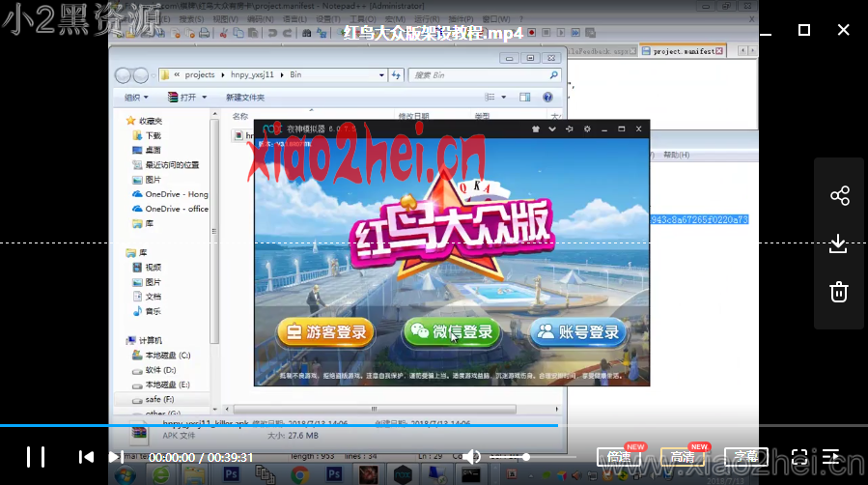868x485 pixels.
Task: Open the 倍速 playback speed option
Action: tap(619, 457)
